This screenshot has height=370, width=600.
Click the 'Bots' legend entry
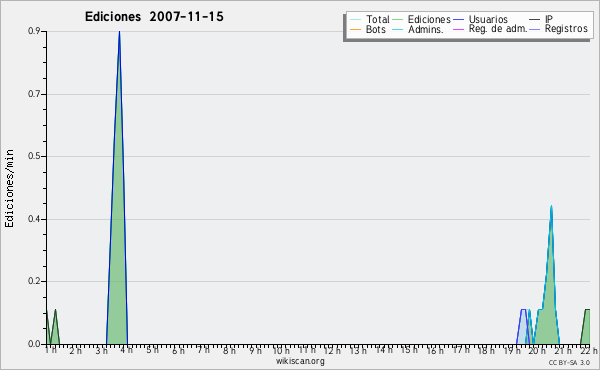(x=368, y=29)
